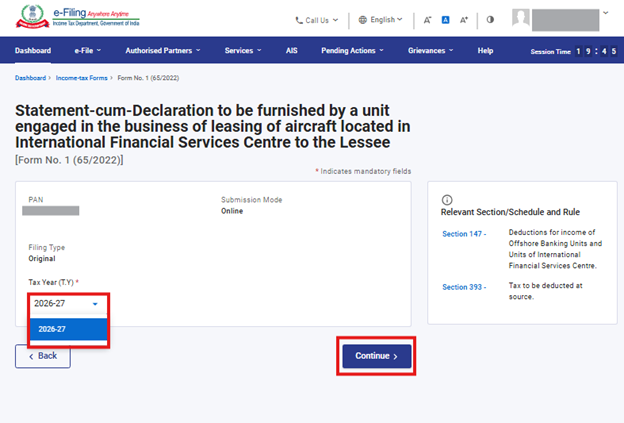Toggle the high contrast mode icon
The image size is (624, 423).
490,19
